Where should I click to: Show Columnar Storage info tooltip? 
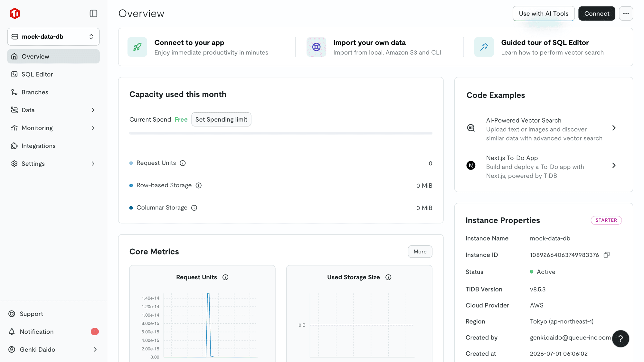[x=194, y=208]
